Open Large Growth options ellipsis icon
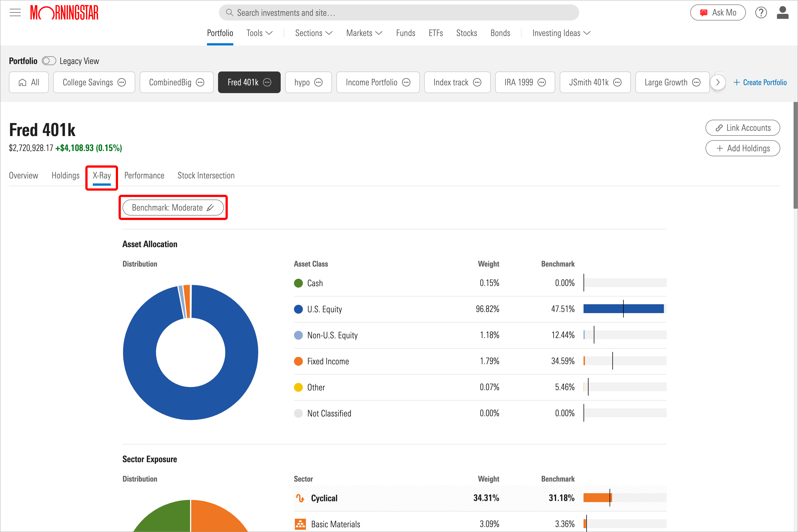The image size is (798, 532). tap(696, 83)
